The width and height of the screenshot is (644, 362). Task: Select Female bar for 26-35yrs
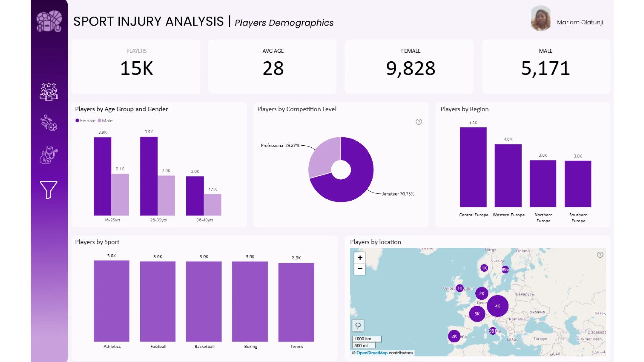149,176
